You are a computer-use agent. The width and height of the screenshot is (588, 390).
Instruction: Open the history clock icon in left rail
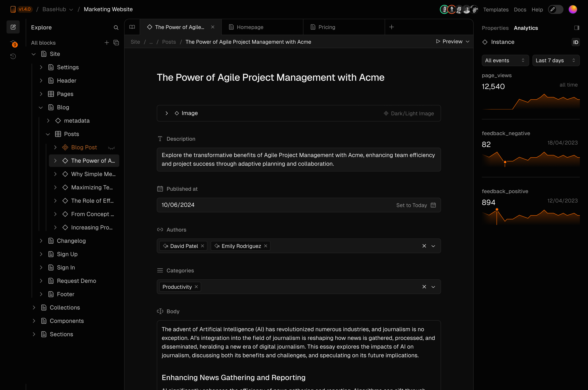point(13,56)
